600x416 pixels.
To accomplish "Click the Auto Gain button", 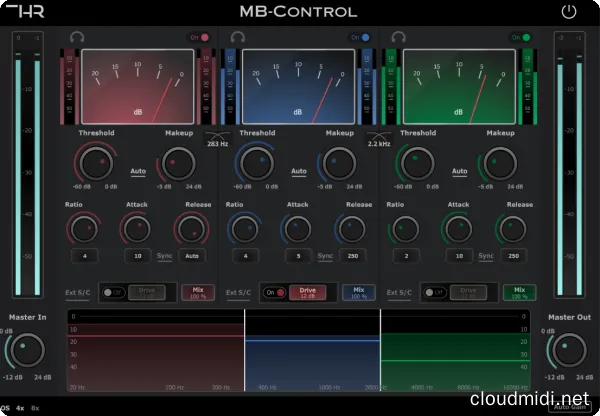I will coord(570,407).
